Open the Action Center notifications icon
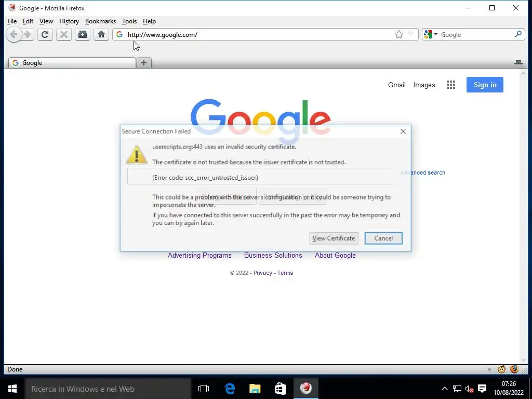This screenshot has width=532, height=399. coord(482,389)
